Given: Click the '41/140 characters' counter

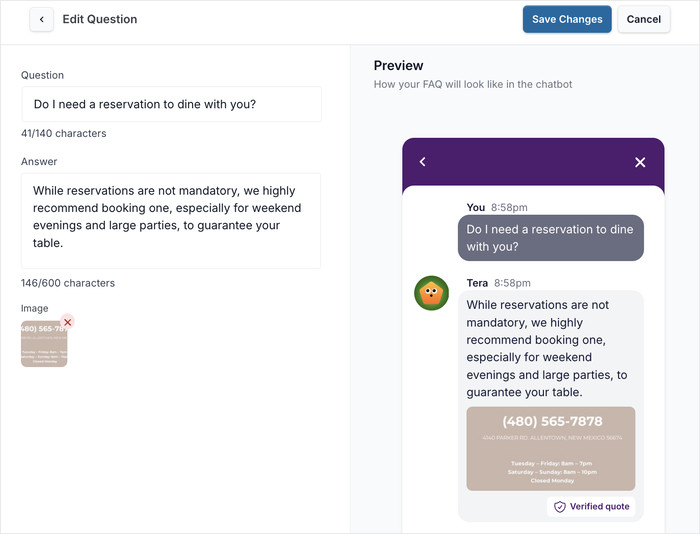Looking at the screenshot, I should coord(64,134).
